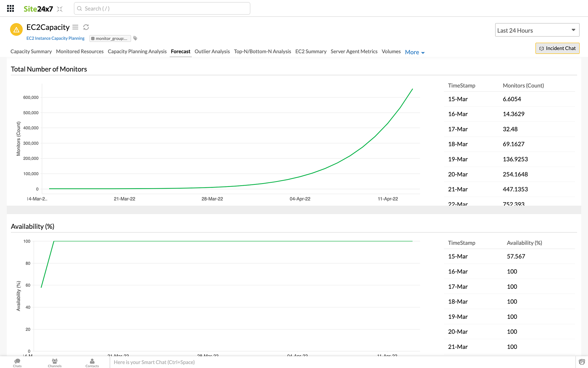Open the hamburger menu beside EC2Capacity
Viewport: 588px width, 368px height.
click(x=75, y=27)
